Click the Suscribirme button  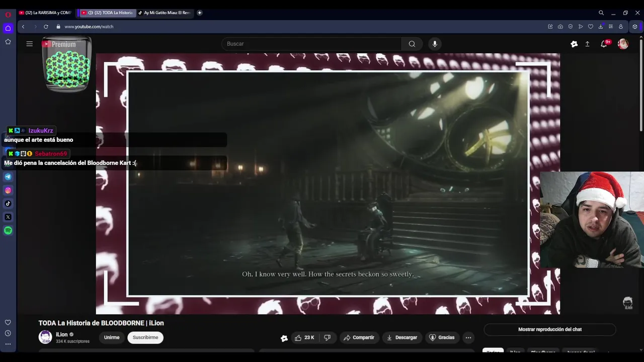coord(145,337)
